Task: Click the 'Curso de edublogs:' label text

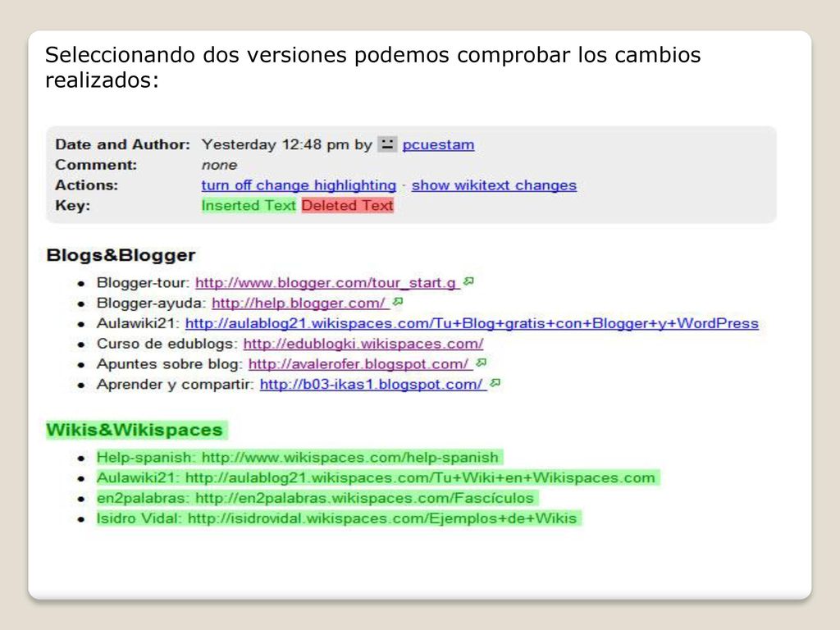Action: point(167,344)
